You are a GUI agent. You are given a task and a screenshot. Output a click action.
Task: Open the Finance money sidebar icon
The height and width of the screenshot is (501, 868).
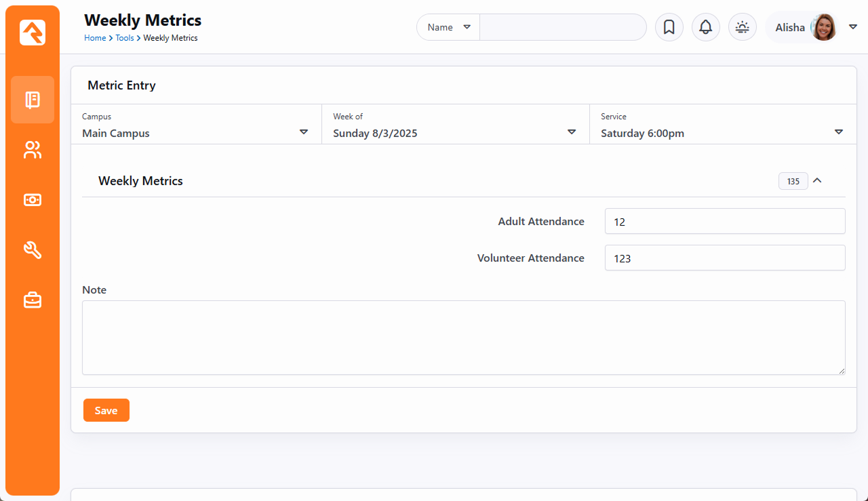click(33, 200)
